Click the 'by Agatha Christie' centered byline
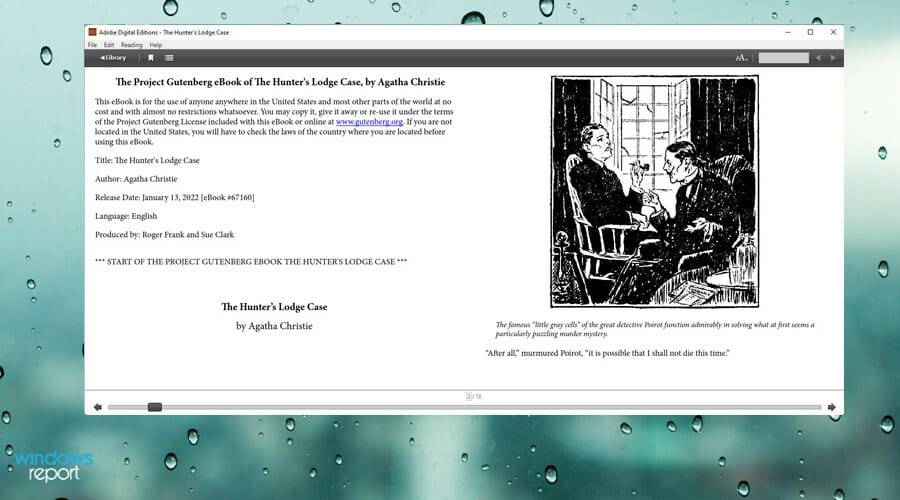The width and height of the screenshot is (900, 500). pyautogui.click(x=274, y=325)
